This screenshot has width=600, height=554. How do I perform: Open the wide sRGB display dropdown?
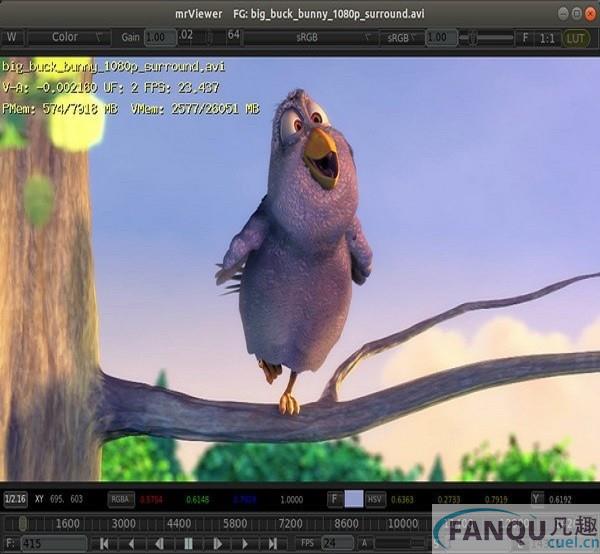(311, 37)
